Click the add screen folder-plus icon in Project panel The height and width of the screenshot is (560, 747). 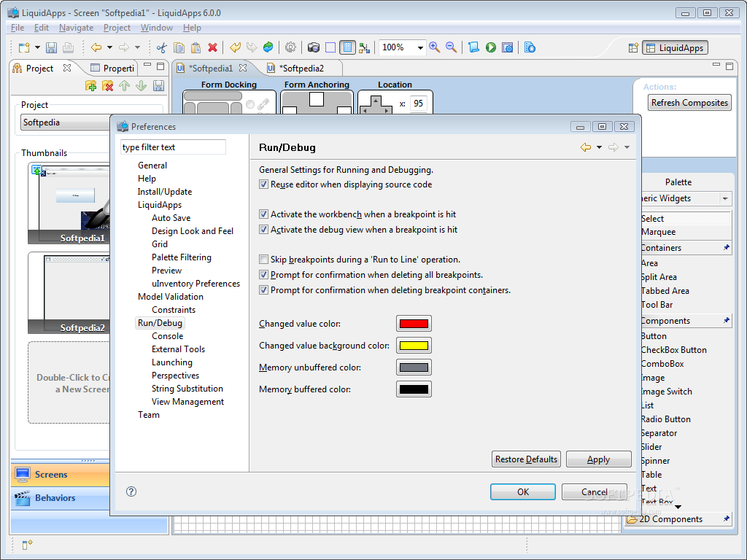pyautogui.click(x=90, y=86)
